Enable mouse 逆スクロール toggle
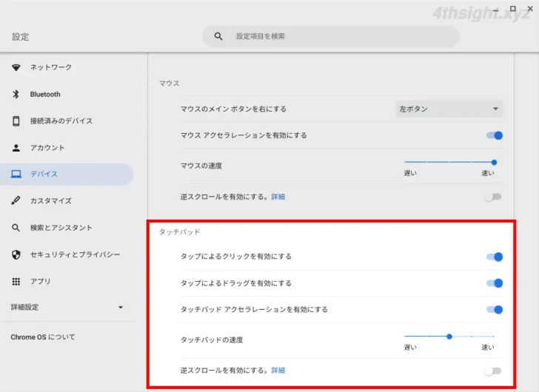Image resolution: width=539 pixels, height=392 pixels. coord(493,197)
